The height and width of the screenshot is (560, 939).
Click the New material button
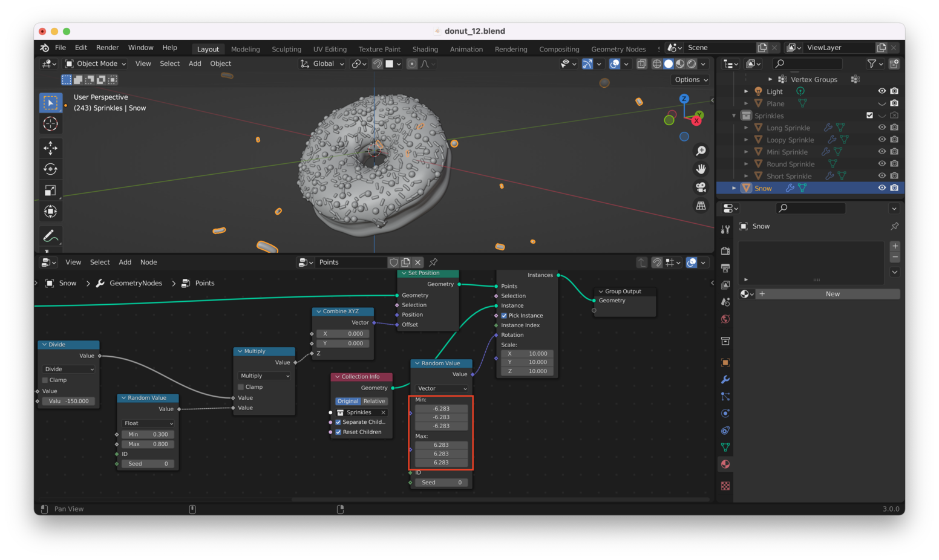[832, 294]
